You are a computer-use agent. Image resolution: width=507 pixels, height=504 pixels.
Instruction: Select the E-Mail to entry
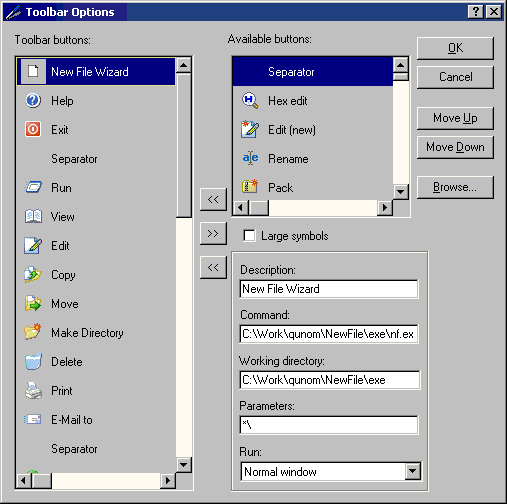click(x=96, y=420)
